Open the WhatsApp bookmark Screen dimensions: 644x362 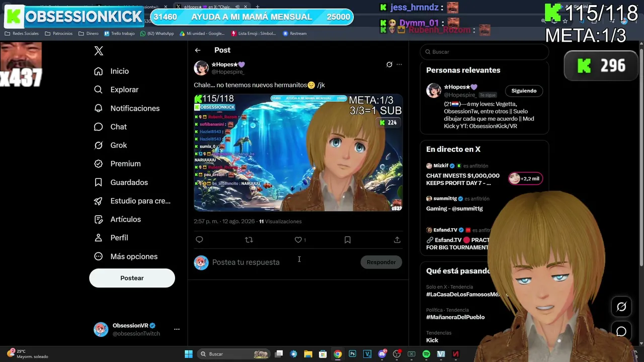pos(157,34)
